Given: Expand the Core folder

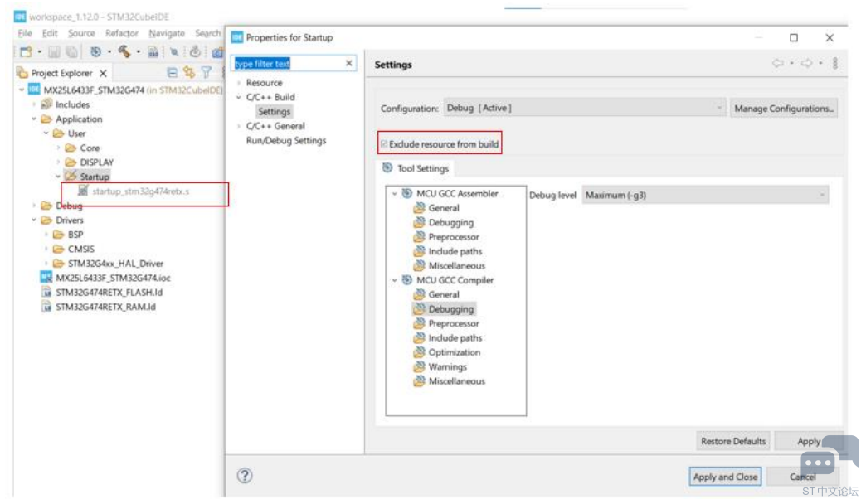Looking at the screenshot, I should point(58,148).
